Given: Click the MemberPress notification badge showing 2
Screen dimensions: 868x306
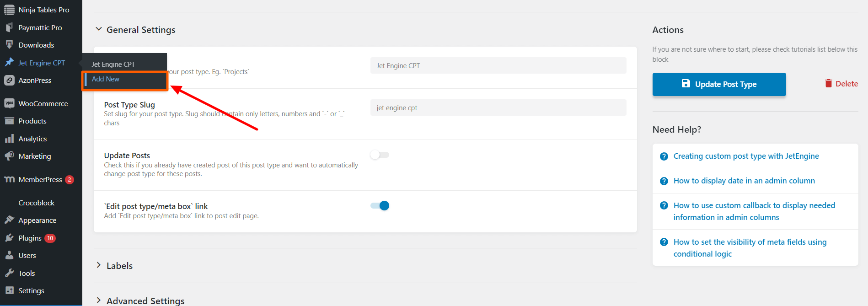Looking at the screenshot, I should point(70,180).
